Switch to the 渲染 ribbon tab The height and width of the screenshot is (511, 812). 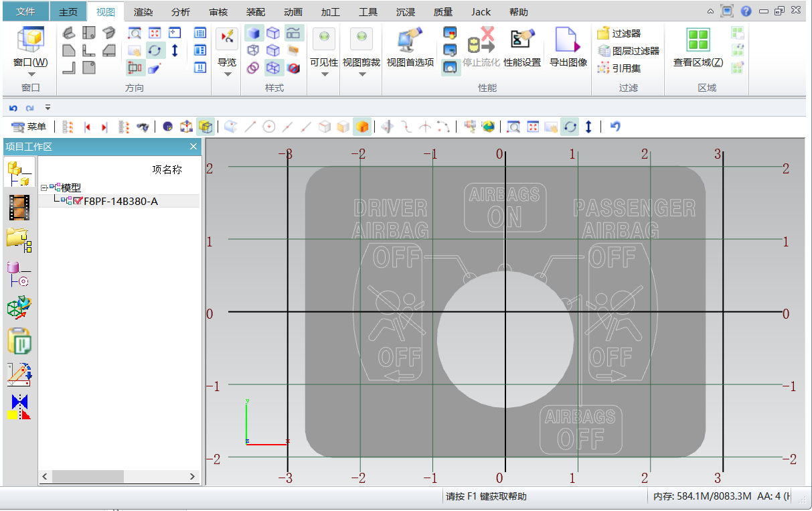point(143,11)
